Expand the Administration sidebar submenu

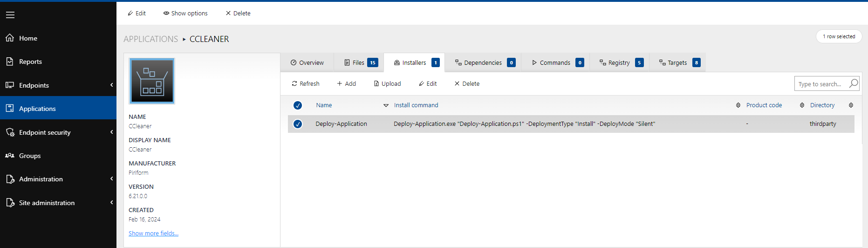point(111,179)
